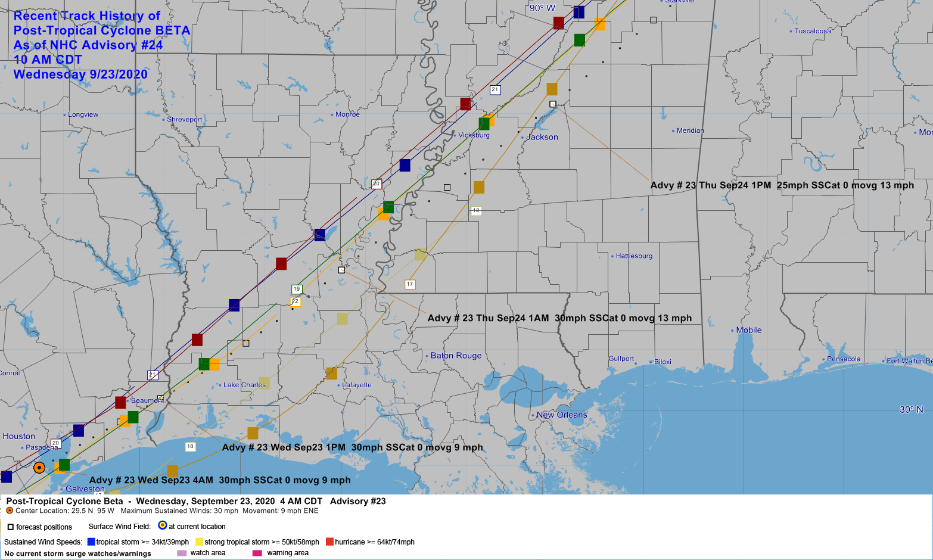Click the dark red track marker beside Beaumont
The width and height of the screenshot is (933, 560).
tap(120, 402)
